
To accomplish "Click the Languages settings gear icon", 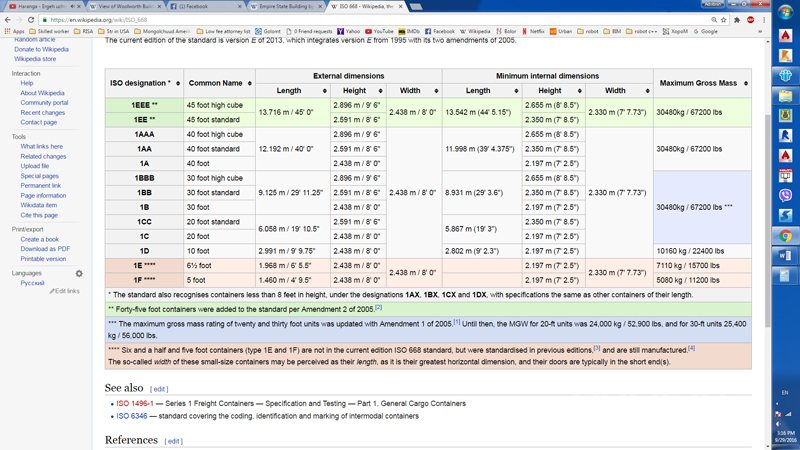I will tap(79, 273).
